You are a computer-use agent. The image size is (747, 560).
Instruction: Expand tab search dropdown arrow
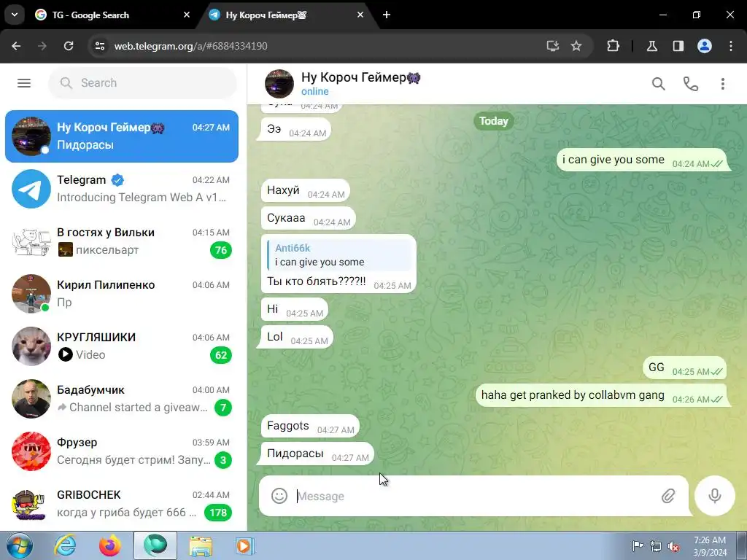[15, 15]
